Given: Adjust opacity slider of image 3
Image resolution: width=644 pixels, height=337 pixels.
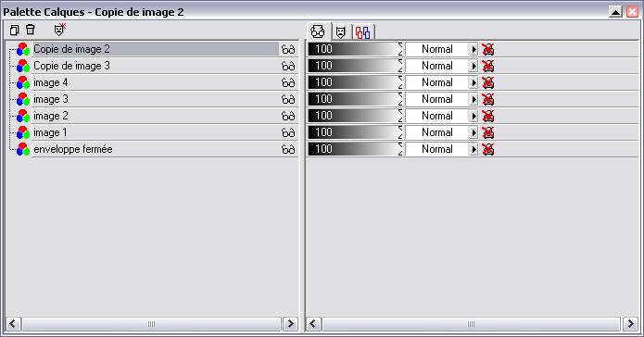Looking at the screenshot, I should pyautogui.click(x=356, y=99).
